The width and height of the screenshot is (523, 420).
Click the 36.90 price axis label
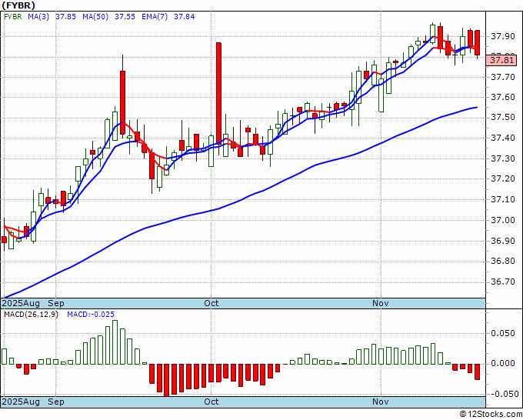pos(501,241)
